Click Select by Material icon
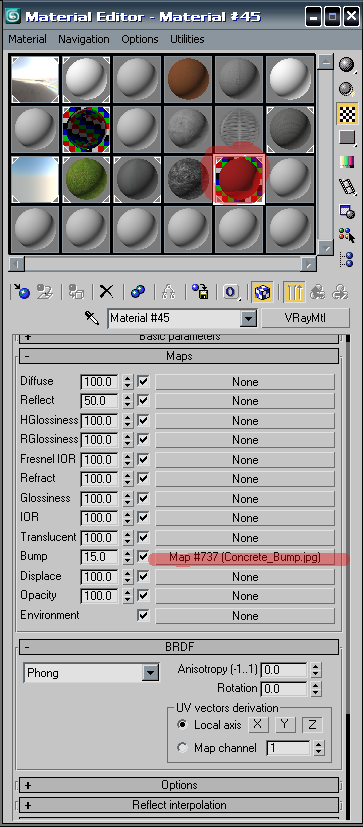Screen dimensions: 363x827 [x=347, y=235]
